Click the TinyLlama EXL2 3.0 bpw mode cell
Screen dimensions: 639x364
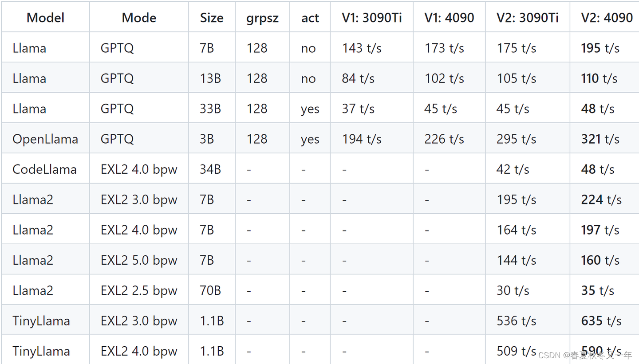(x=139, y=321)
